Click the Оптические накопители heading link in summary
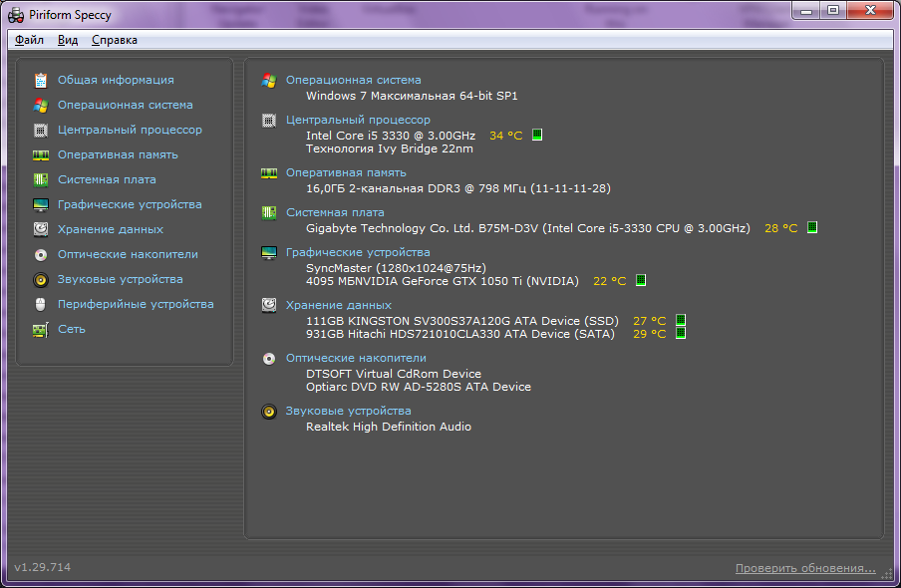Screen dimensions: 901x588 tap(356, 358)
